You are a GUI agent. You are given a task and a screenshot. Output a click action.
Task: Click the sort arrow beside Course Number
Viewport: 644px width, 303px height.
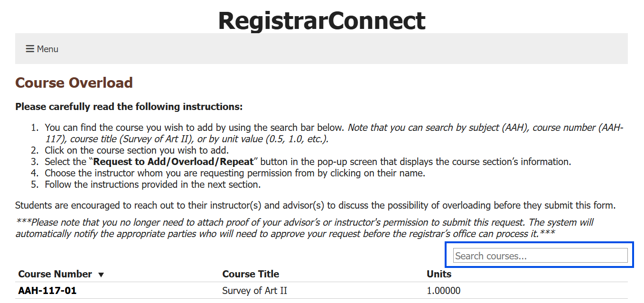click(x=101, y=275)
